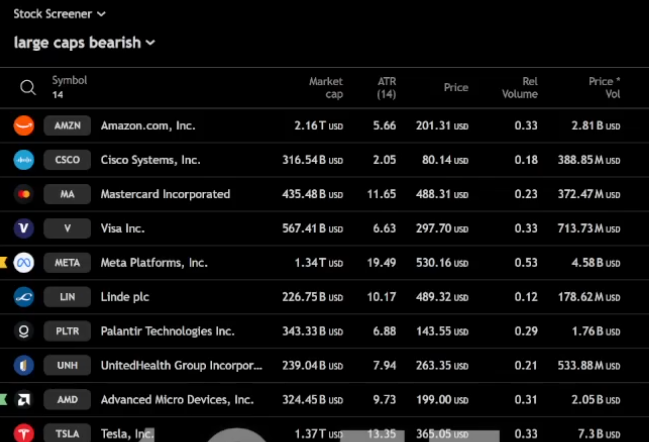649x442 pixels.
Task: Select the META ticker badge
Action: 67,263
